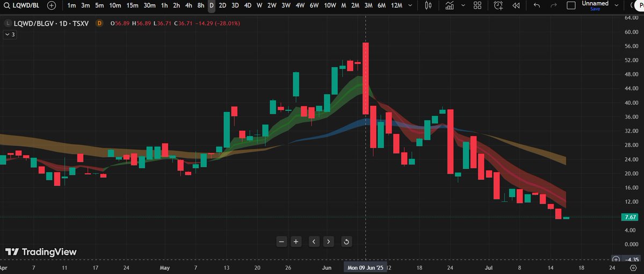
Task: Zoom in with the plus button
Action: pyautogui.click(x=296, y=242)
